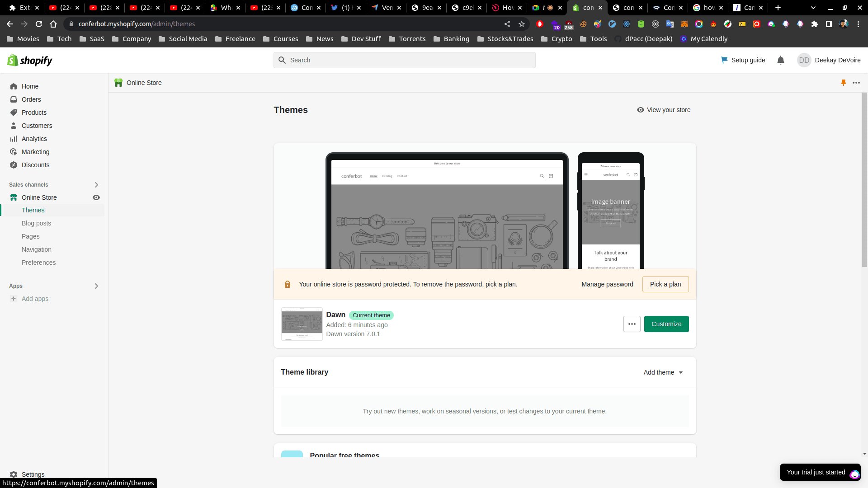Viewport: 868px width, 488px height.
Task: Click the Shopify search field
Action: pyautogui.click(x=404, y=60)
